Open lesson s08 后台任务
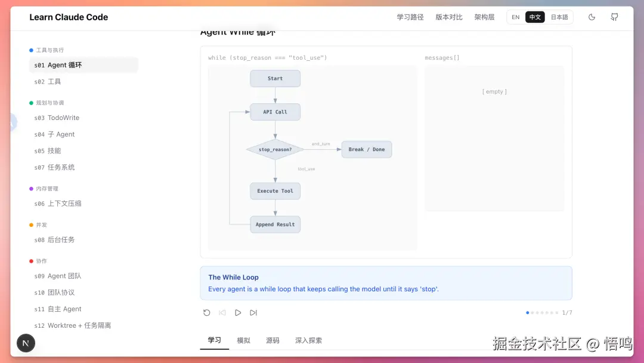The image size is (644, 363). (83, 239)
